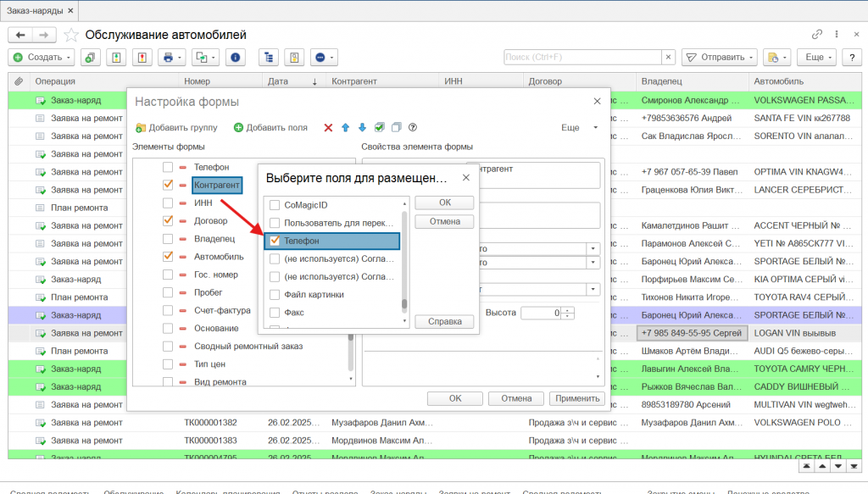Screen dimensions: 868x494
Task: Click the navigate back arrow button
Action: pyautogui.click(x=20, y=35)
